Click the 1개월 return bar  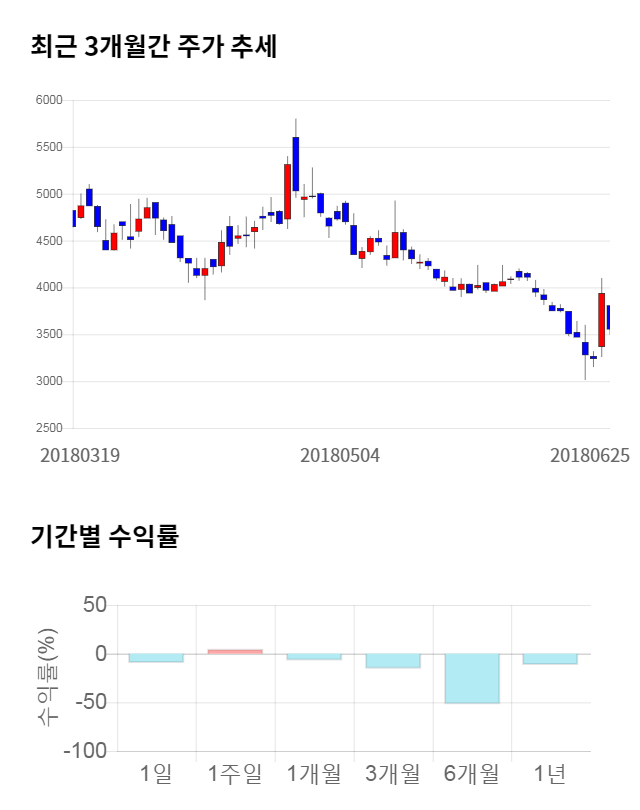coord(314,656)
